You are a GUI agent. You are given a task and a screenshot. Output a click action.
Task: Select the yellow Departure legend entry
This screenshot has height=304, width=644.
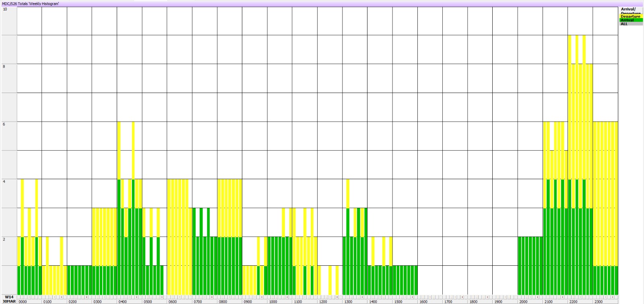[631, 17]
